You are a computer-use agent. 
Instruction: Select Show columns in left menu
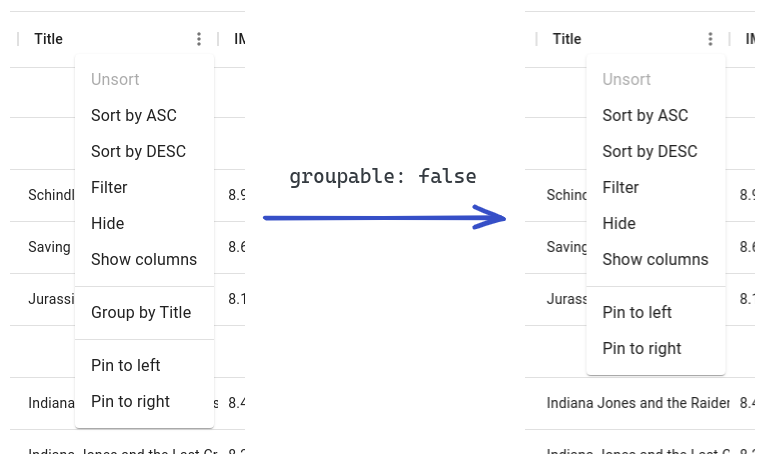click(144, 259)
